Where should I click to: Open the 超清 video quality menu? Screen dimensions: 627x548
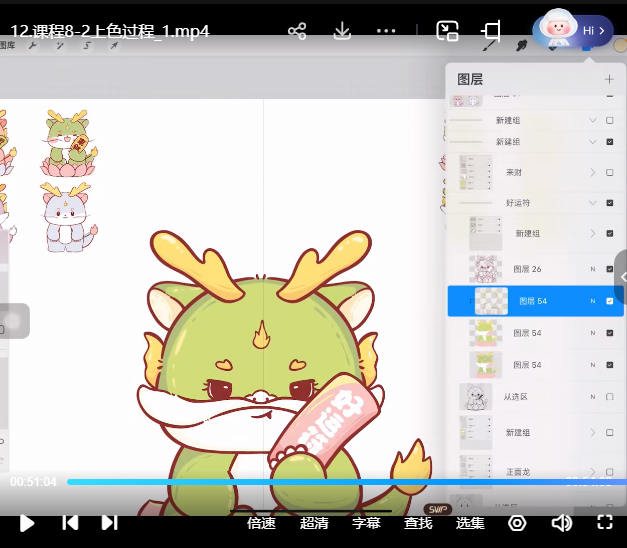314,522
